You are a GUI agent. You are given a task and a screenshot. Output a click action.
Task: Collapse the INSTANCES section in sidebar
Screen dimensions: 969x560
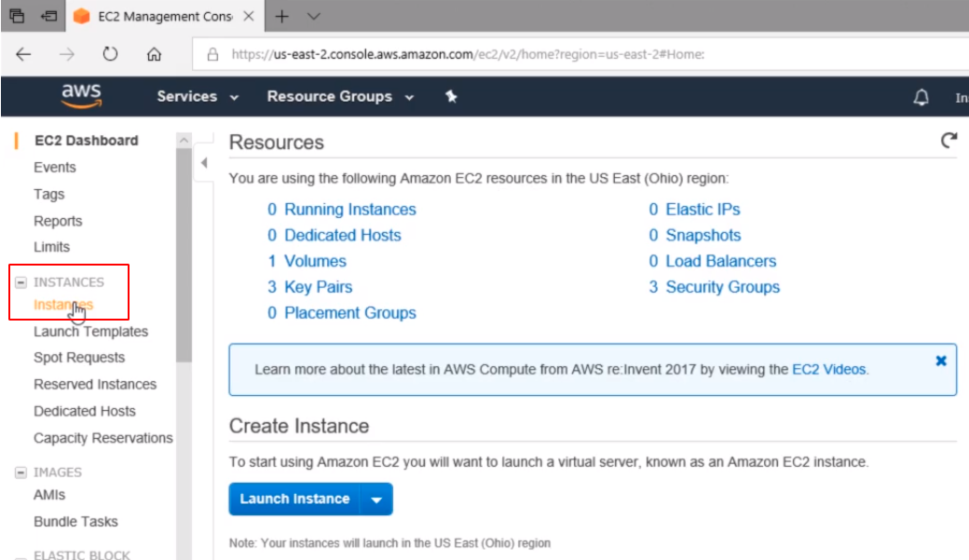pos(20,282)
